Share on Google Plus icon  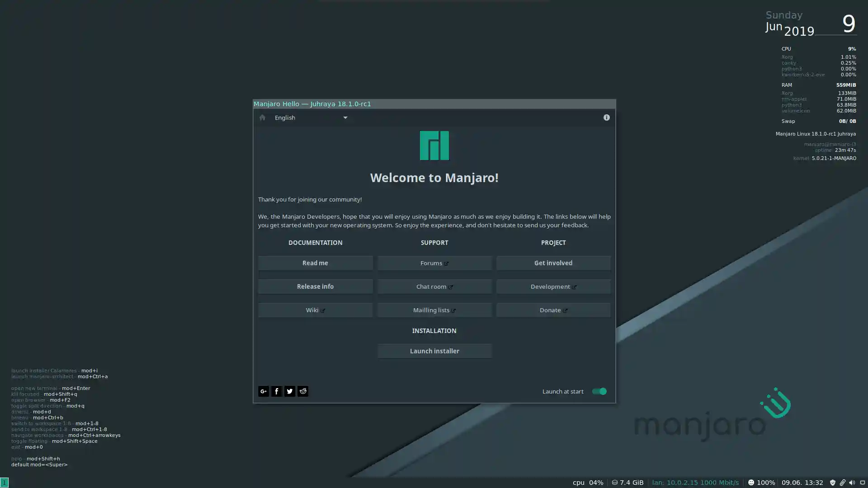[263, 391]
